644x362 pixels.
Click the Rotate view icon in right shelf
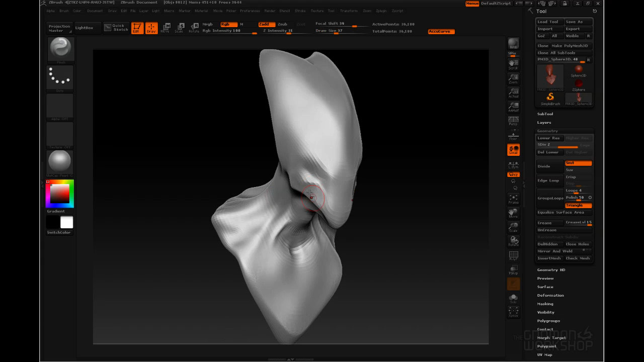[x=513, y=241]
